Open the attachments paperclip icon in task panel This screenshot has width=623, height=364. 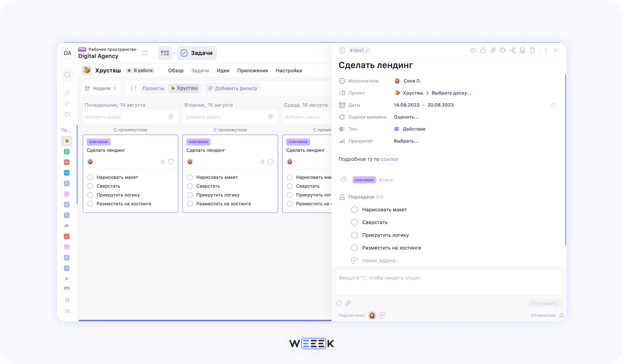493,50
